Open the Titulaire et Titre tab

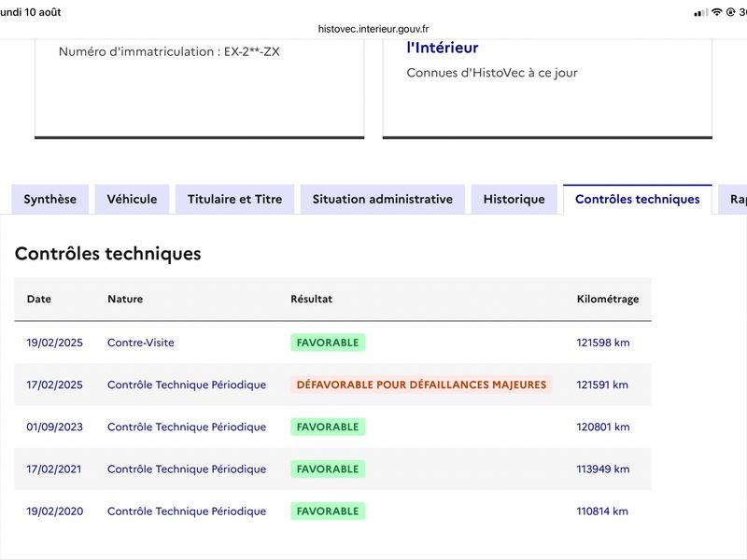coord(235,199)
